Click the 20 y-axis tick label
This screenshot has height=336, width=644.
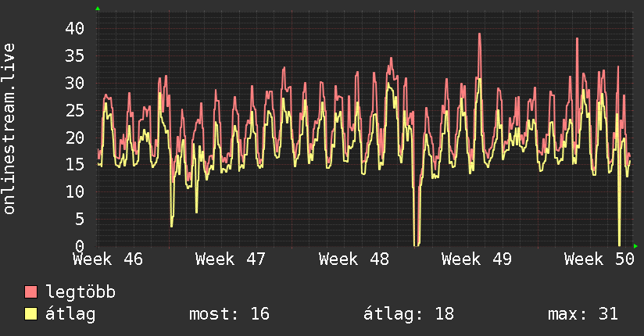tap(75, 138)
